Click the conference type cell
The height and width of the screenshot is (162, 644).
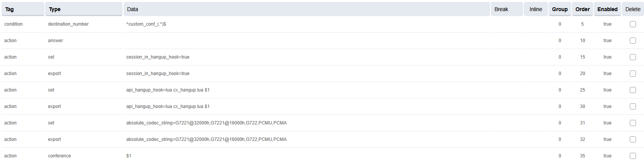pyautogui.click(x=59, y=156)
